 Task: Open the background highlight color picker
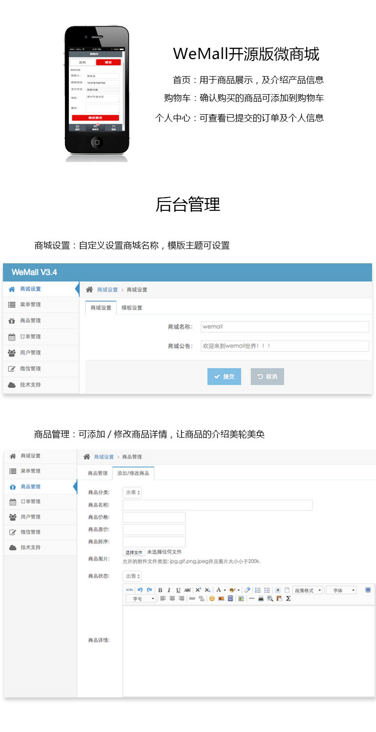point(232,590)
